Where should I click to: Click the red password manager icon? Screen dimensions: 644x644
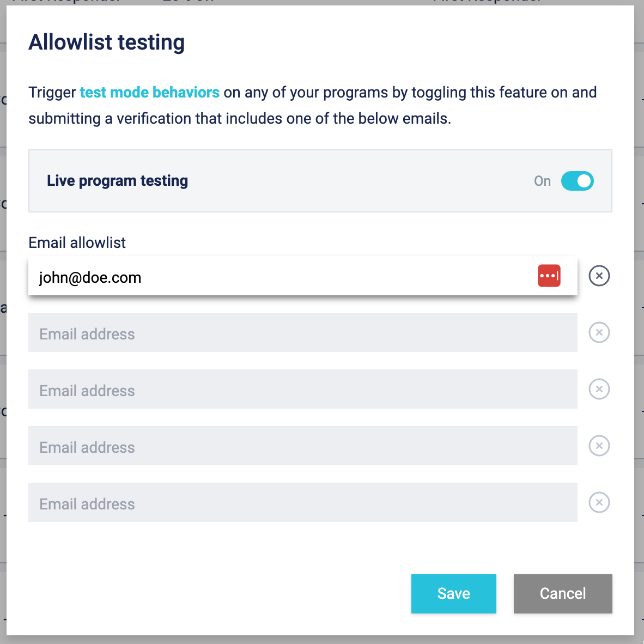(549, 276)
